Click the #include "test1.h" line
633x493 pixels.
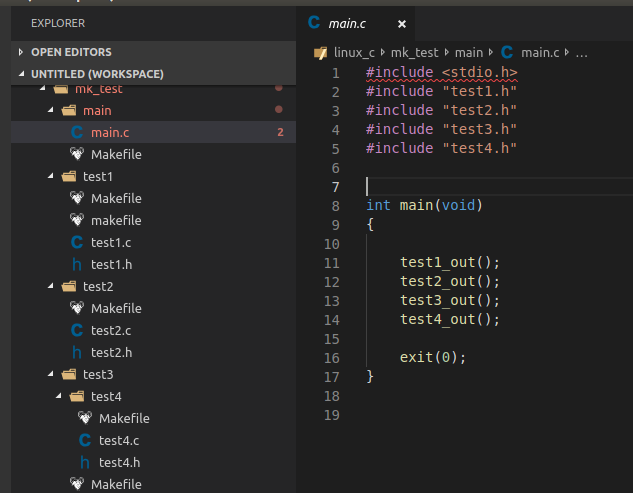tap(441, 91)
